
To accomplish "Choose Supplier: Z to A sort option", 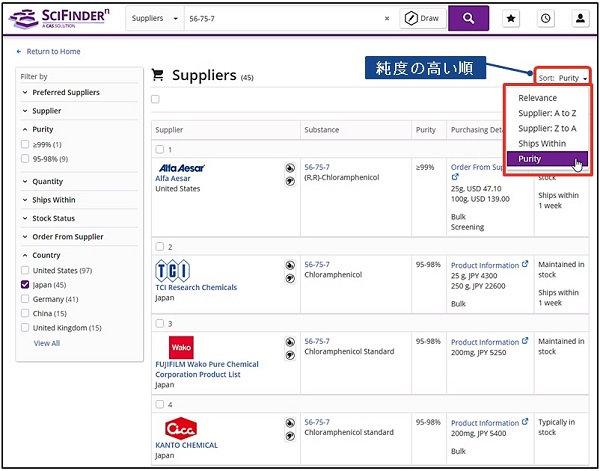I will coord(547,129).
